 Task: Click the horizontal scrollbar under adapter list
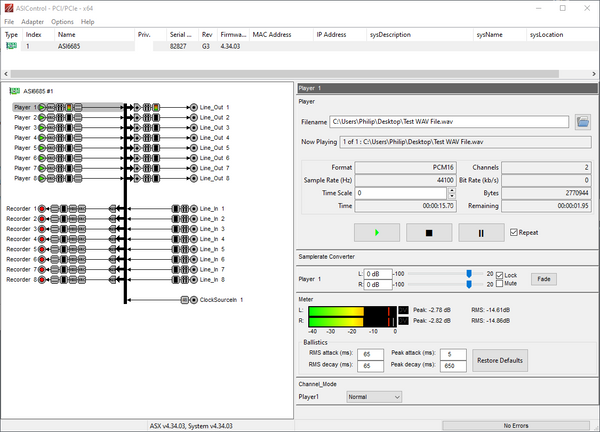tap(284, 73)
